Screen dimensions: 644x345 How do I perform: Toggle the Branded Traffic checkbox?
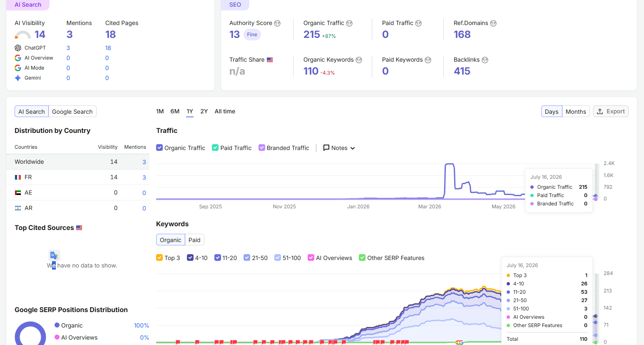click(262, 147)
